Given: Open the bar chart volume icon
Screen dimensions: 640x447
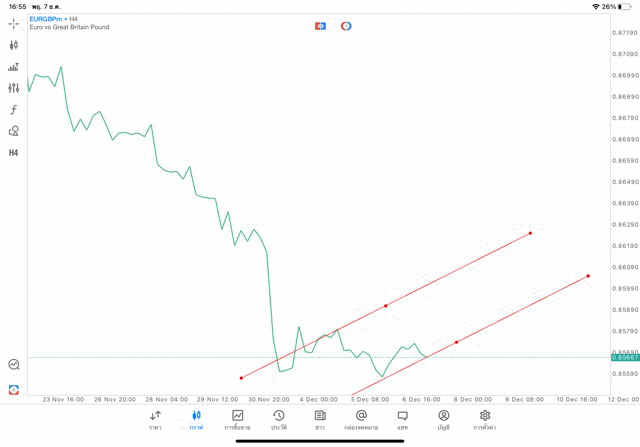Looking at the screenshot, I should [x=14, y=67].
